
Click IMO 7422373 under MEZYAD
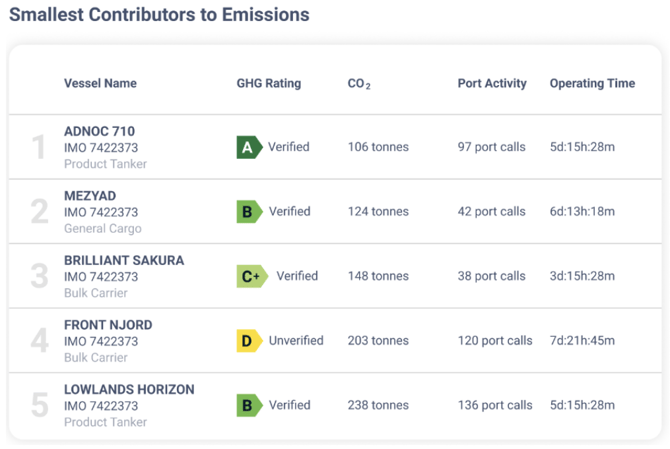[x=101, y=212]
